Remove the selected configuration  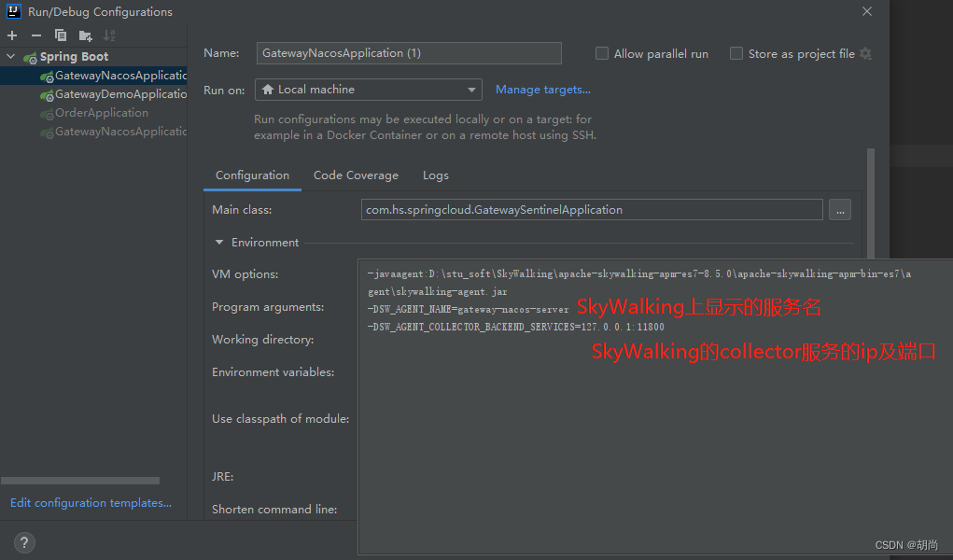(36, 35)
